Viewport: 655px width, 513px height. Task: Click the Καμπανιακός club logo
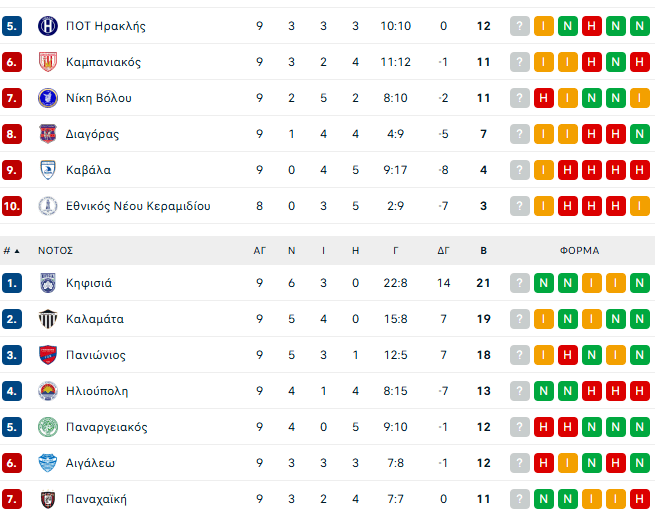click(47, 62)
